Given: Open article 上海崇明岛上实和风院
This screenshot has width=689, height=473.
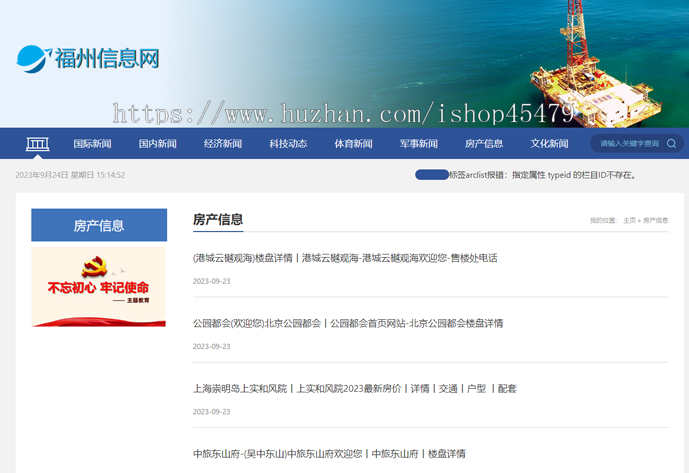Looking at the screenshot, I should click(355, 389).
